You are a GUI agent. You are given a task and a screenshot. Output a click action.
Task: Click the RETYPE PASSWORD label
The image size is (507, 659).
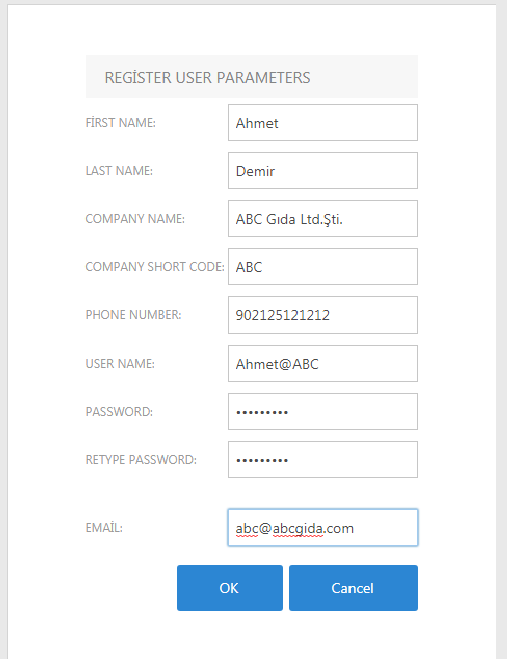click(141, 459)
